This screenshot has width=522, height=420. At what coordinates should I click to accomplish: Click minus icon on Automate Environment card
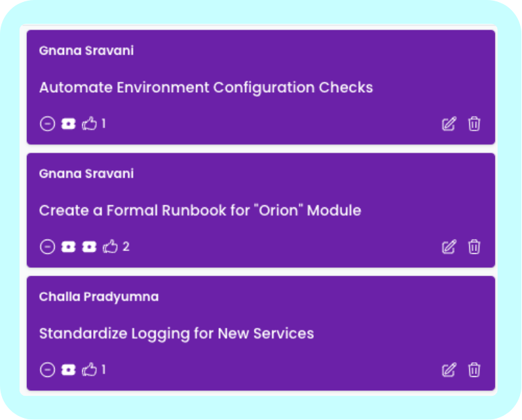coord(46,124)
